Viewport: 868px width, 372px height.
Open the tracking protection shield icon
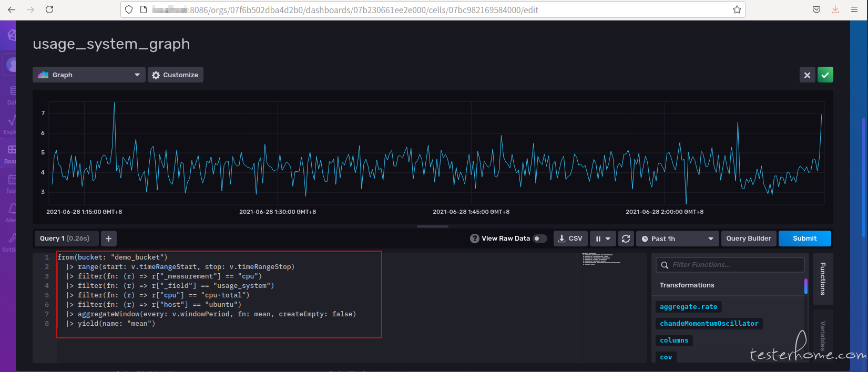coord(129,9)
